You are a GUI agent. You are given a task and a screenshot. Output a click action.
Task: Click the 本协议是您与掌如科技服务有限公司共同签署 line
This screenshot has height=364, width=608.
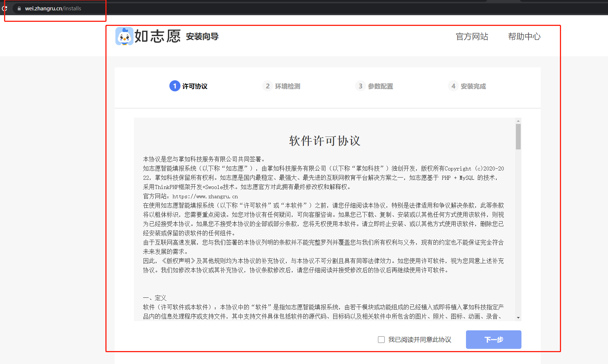tap(205, 159)
